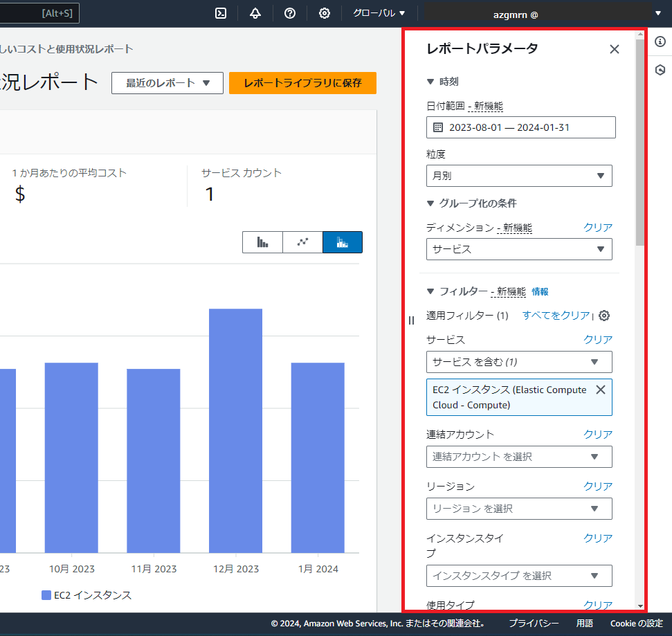This screenshot has width=672, height=636.
Task: Open the 連結アカウント selection dropdown
Action: pos(519,457)
